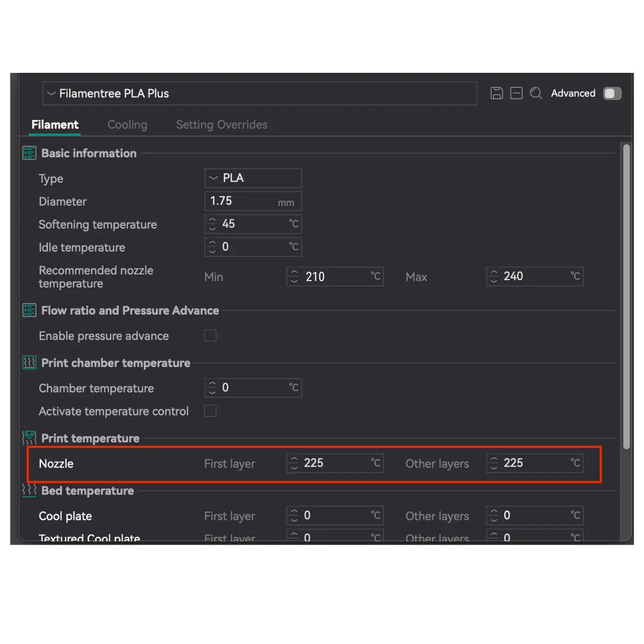Click the save preset floppy disk icon
This screenshot has height=644, width=644.
pyautogui.click(x=496, y=93)
